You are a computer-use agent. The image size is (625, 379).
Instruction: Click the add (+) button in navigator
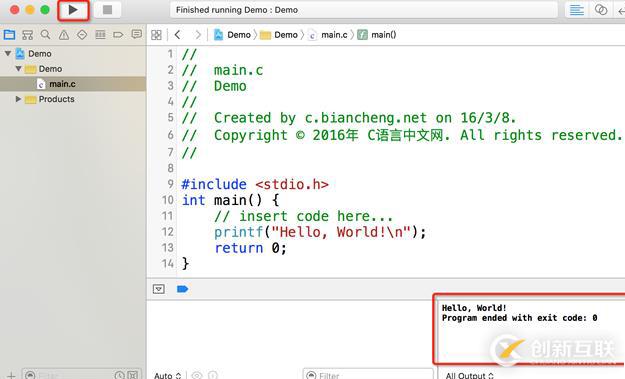(11, 375)
